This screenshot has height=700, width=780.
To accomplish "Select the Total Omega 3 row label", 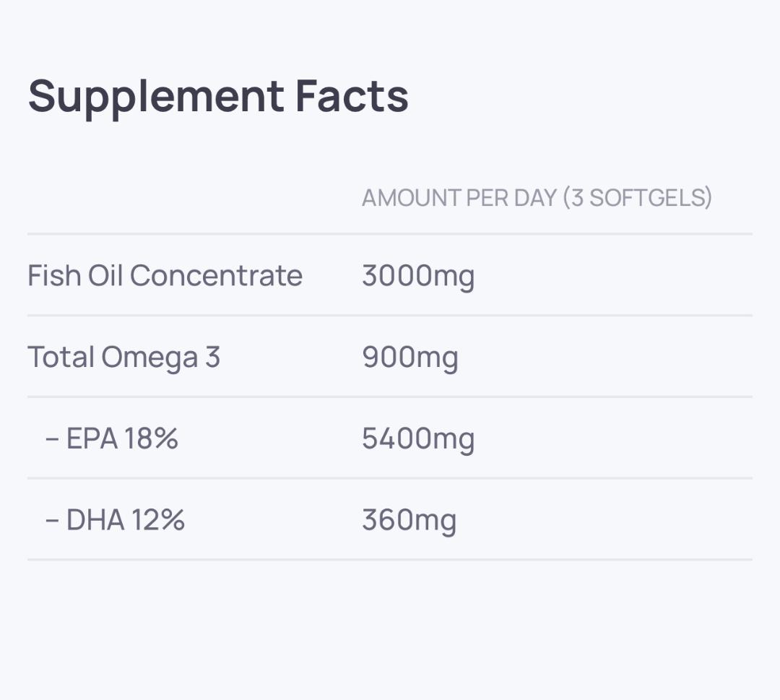I will click(x=123, y=357).
